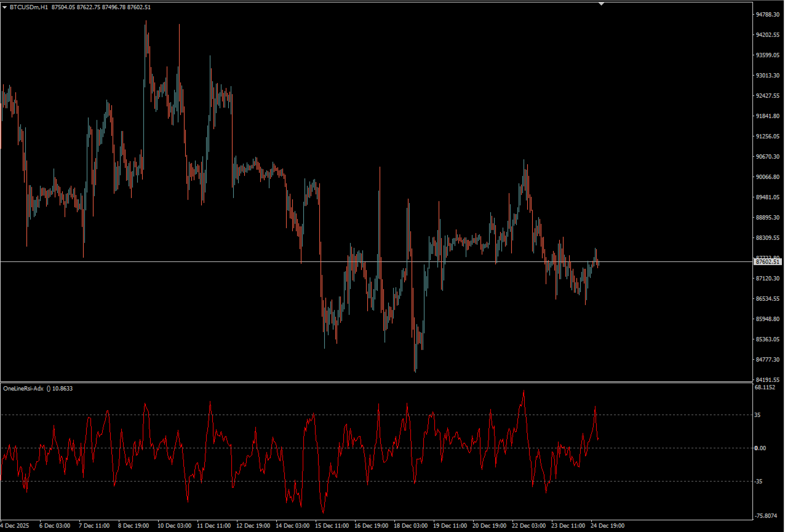Click the 24 Dec 19:00 time label
This screenshot has height=532, width=785.
pyautogui.click(x=609, y=526)
